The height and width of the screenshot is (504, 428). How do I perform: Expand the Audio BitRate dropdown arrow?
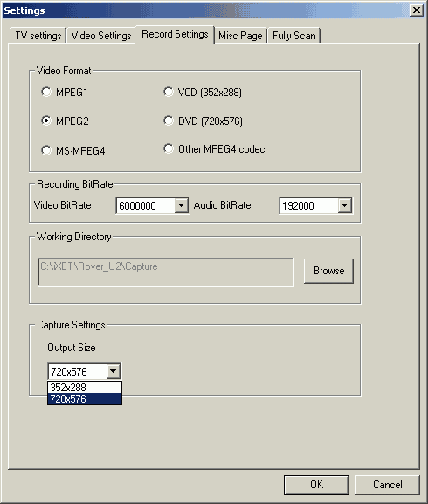344,205
